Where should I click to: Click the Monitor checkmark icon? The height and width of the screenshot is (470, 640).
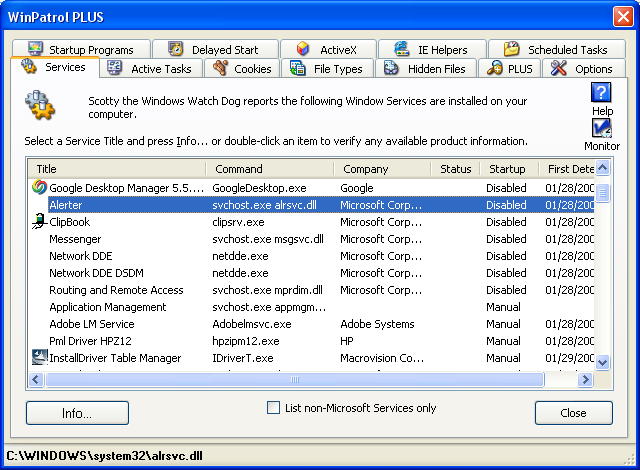pyautogui.click(x=601, y=128)
